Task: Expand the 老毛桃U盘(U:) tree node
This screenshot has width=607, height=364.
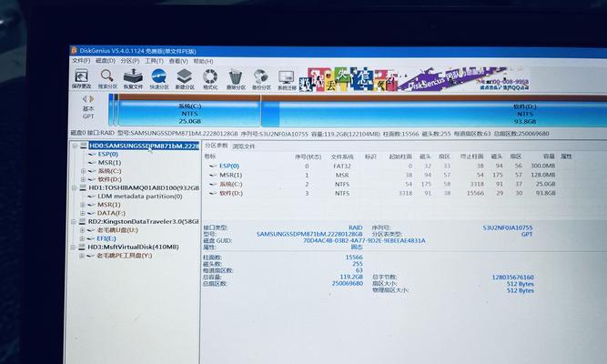Action: click(82, 230)
